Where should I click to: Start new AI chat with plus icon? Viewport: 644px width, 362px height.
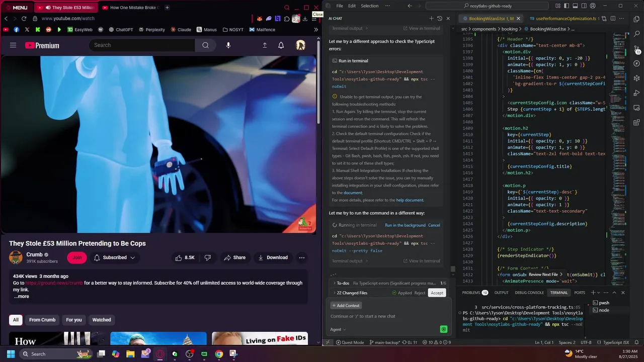(431, 19)
